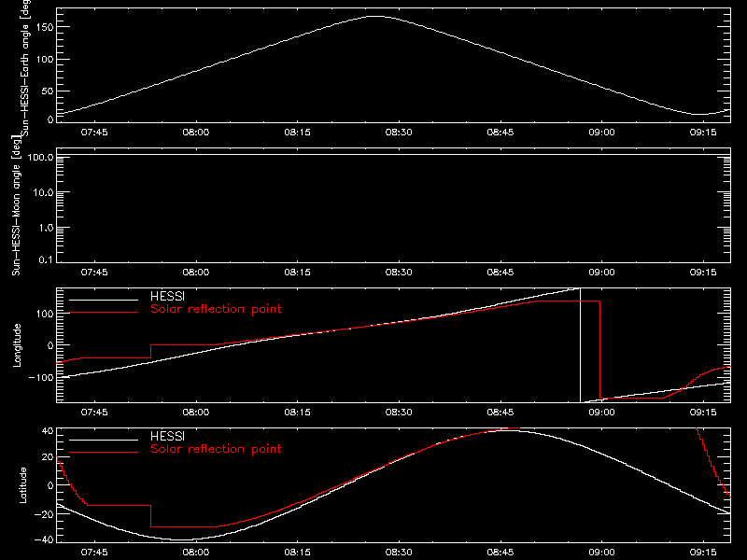Click 08:00 time label under Latitude plot
Viewport: 747px width, 560px height.
(196, 553)
